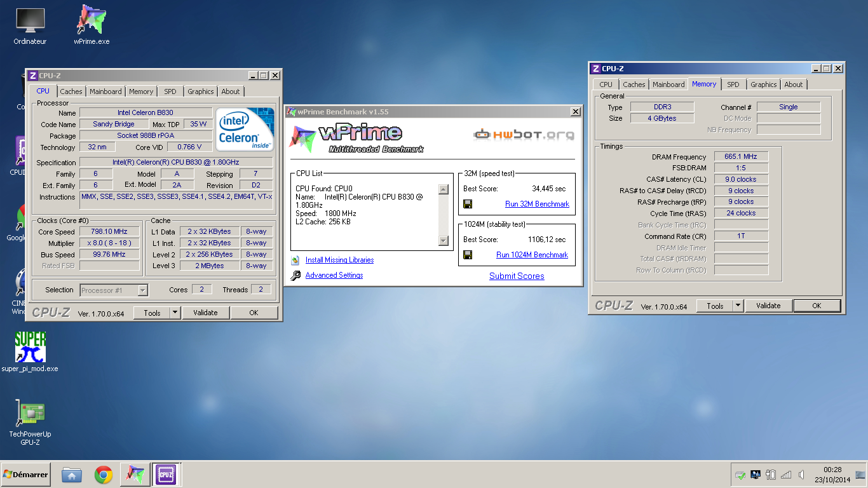Run the 32M Benchmark link
This screenshot has height=488, width=868.
coord(537,204)
